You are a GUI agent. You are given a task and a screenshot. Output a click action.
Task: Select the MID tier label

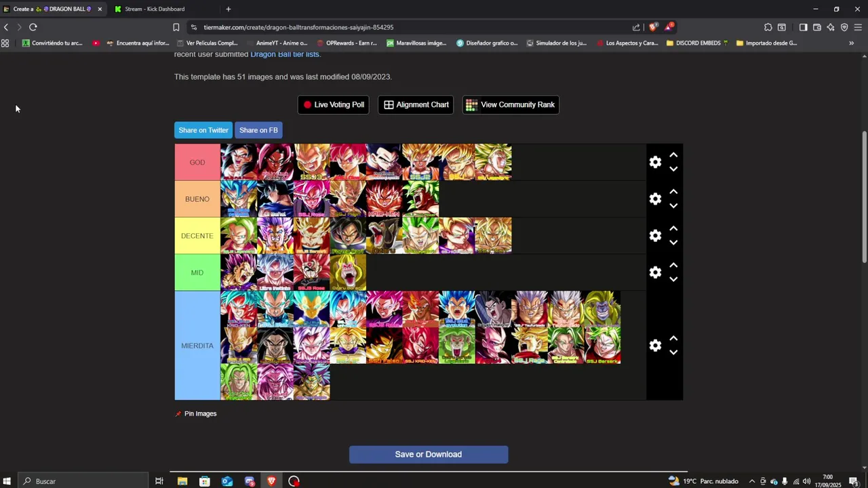197,272
